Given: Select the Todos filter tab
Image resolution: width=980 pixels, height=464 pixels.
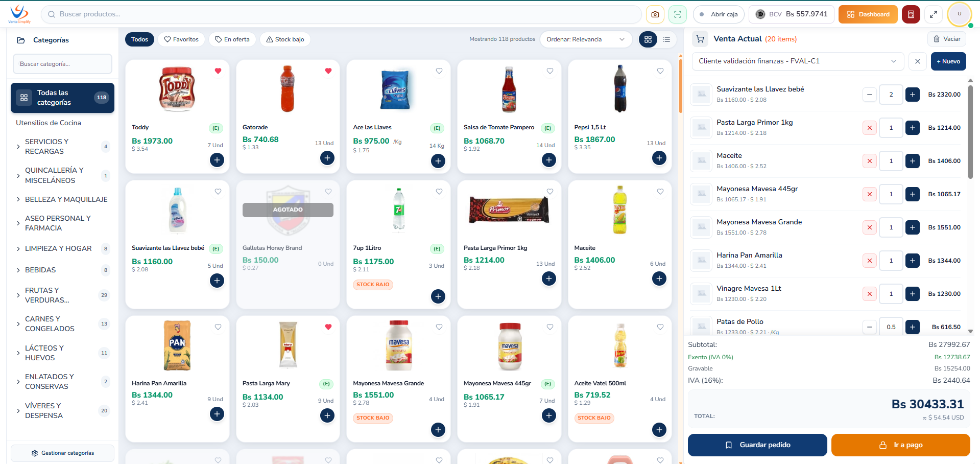Looking at the screenshot, I should pos(139,39).
